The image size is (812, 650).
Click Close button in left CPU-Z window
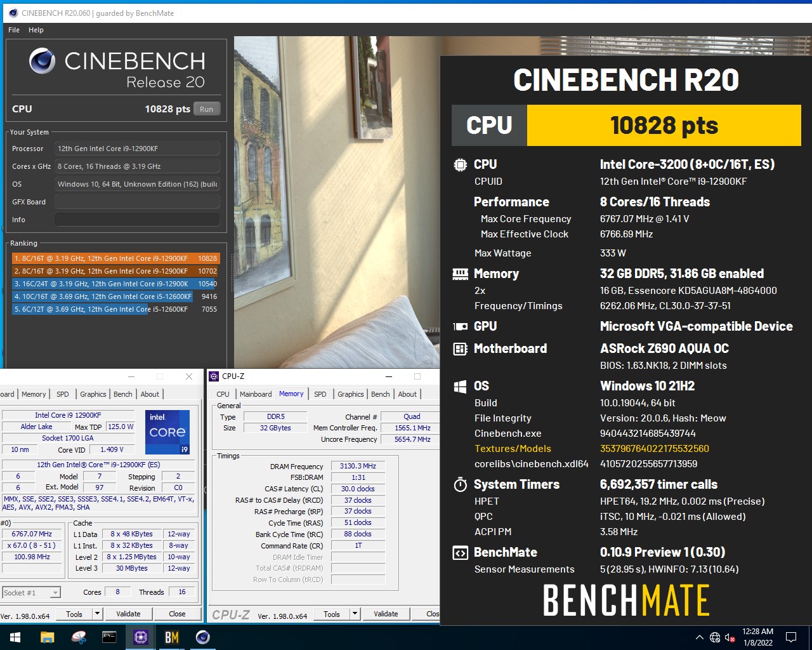point(177,614)
